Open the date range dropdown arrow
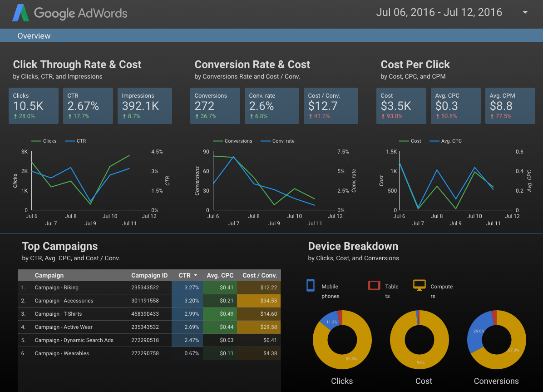543x392 pixels. (x=525, y=12)
